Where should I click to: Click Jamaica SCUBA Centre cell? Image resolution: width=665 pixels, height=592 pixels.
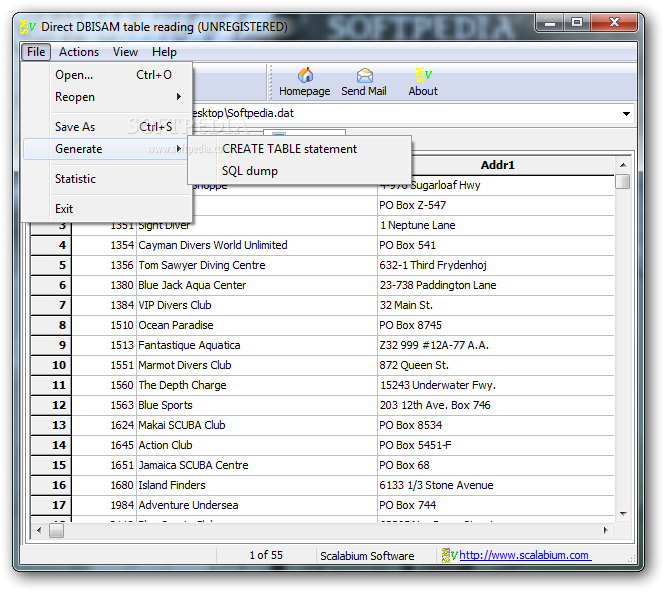pyautogui.click(x=257, y=465)
